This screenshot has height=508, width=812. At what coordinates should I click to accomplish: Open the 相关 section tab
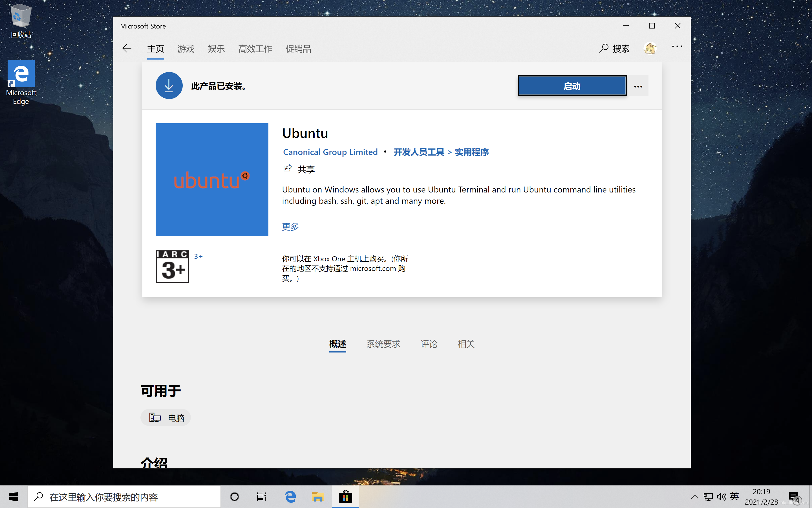pos(466,344)
